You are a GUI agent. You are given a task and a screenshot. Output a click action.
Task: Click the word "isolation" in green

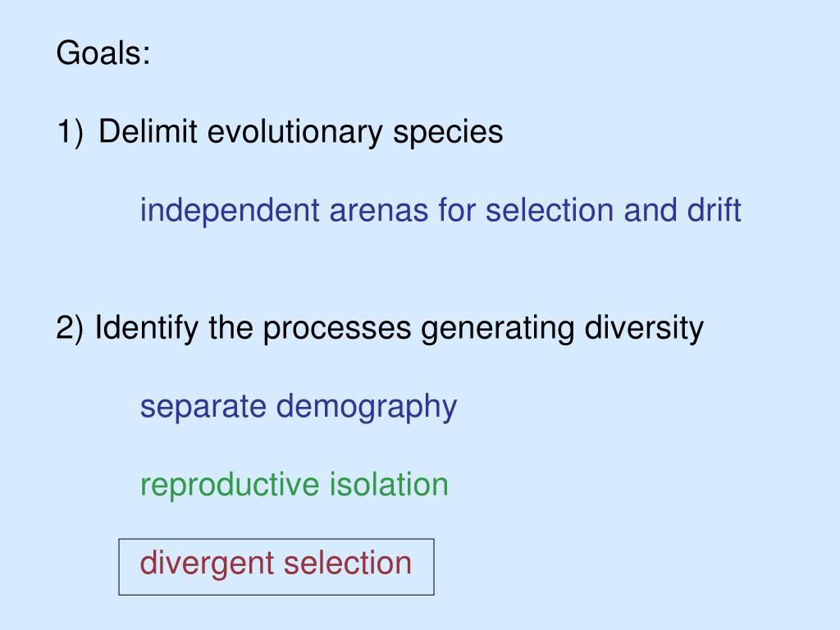coord(389,484)
